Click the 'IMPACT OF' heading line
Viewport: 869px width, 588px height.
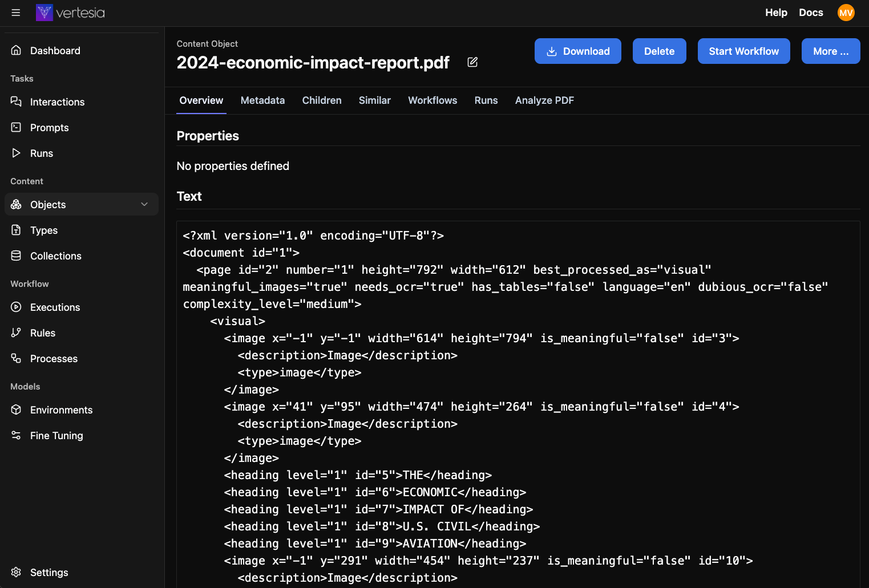click(378, 509)
